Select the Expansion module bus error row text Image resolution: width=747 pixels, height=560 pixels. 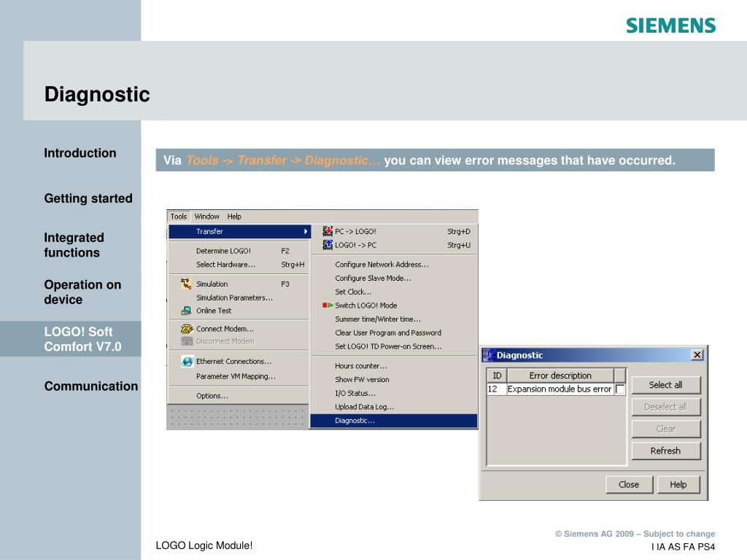point(560,389)
